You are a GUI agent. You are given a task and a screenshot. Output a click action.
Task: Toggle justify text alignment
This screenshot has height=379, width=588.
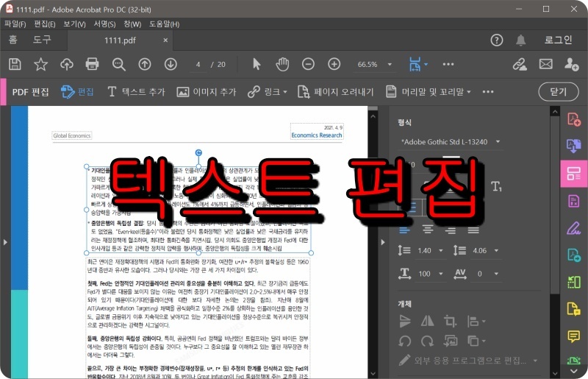pyautogui.click(x=473, y=230)
